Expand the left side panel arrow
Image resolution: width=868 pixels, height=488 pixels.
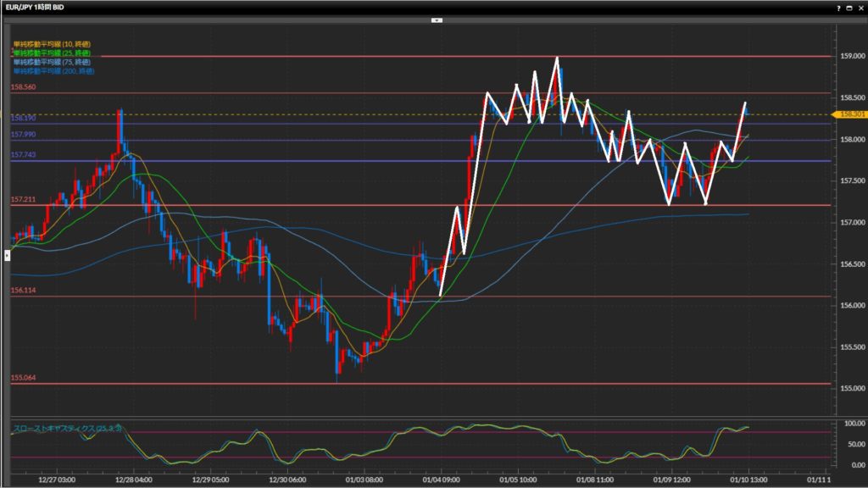(x=7, y=254)
